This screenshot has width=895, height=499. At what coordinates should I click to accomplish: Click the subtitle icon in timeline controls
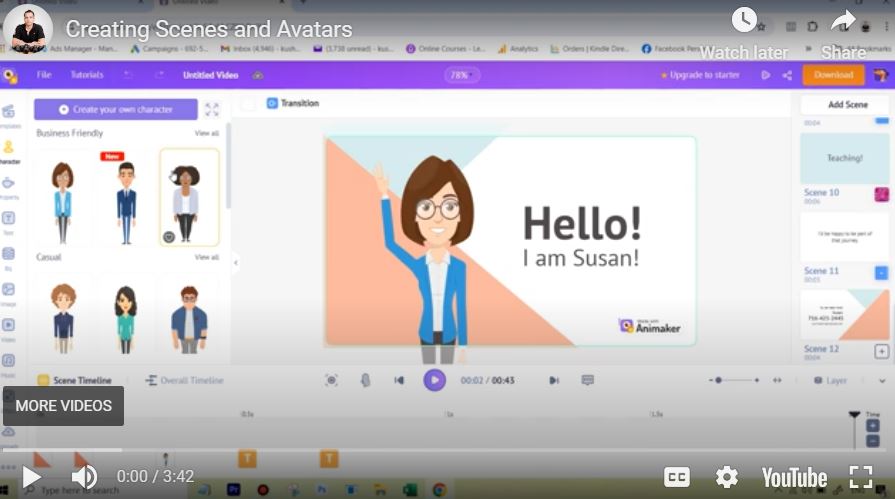[587, 380]
